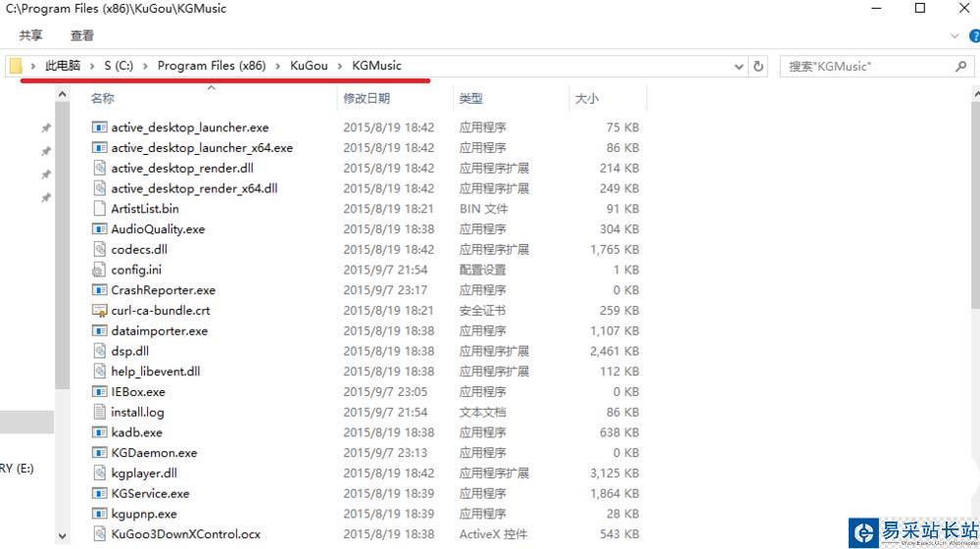Go to Program Files (x86) breadcrumb
This screenshot has height=549, width=980.
212,66
